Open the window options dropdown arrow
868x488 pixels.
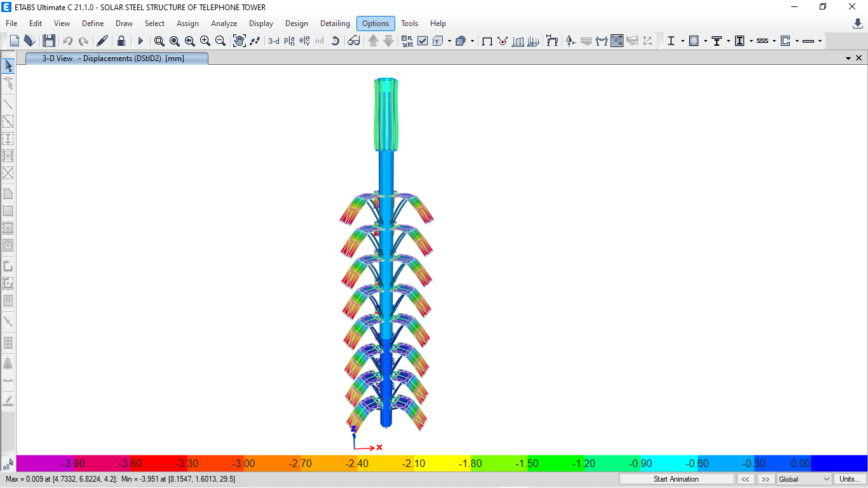(x=850, y=58)
